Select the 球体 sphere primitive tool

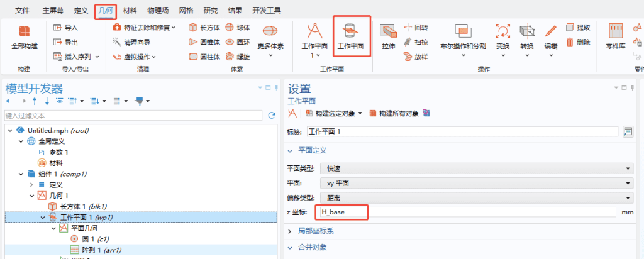tap(238, 27)
